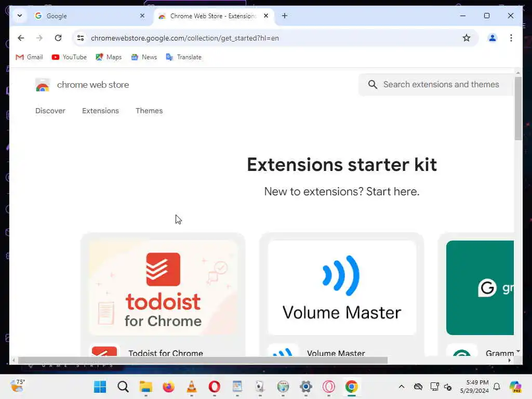Click the vertical page scrollbar thumb
Viewport: 532px width, 399px height.
[518, 109]
